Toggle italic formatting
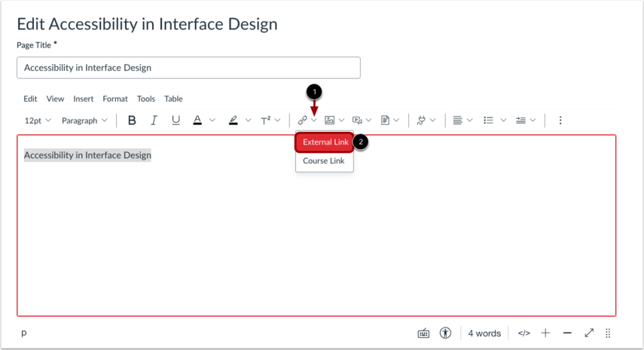The height and width of the screenshot is (350, 644). tap(154, 120)
